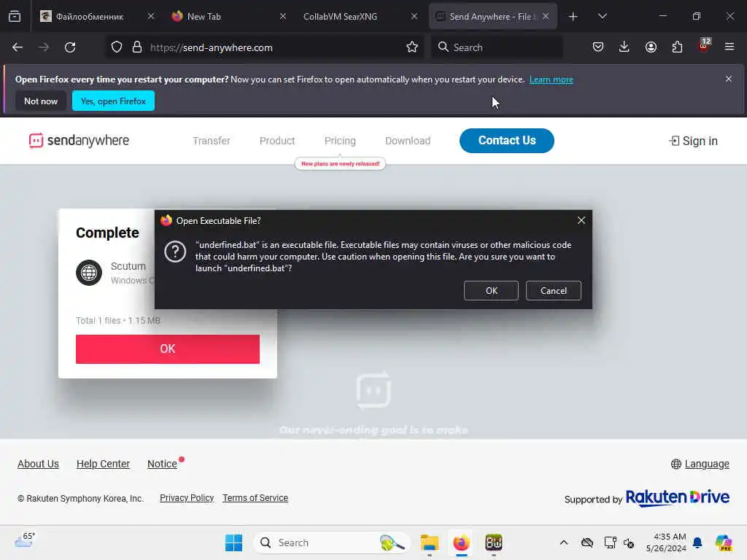Show hidden system tray icons
This screenshot has width=747, height=560.
[x=564, y=542]
